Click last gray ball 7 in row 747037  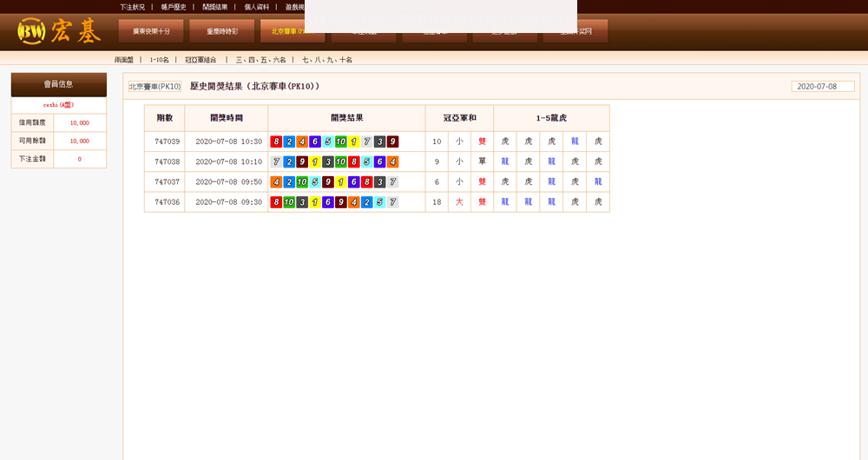[392, 182]
